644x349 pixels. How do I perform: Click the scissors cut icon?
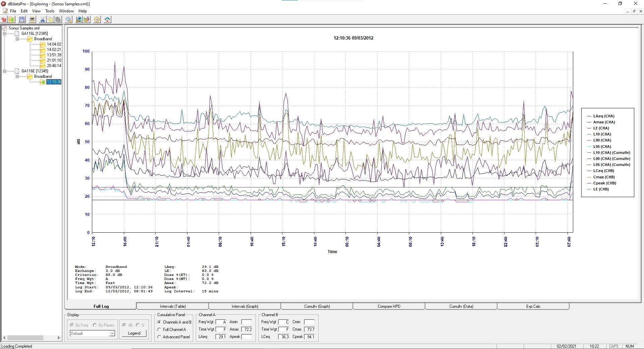(x=42, y=19)
